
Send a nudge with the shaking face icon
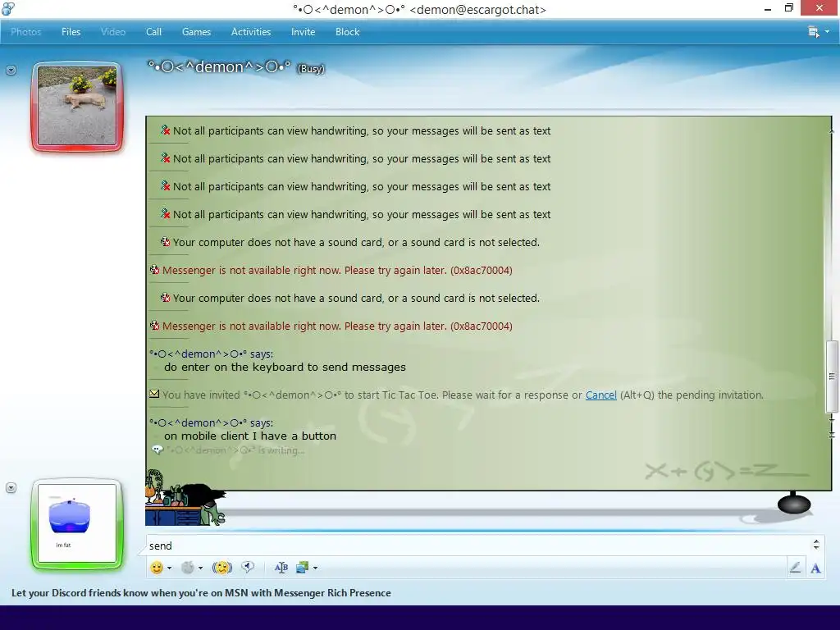(222, 568)
